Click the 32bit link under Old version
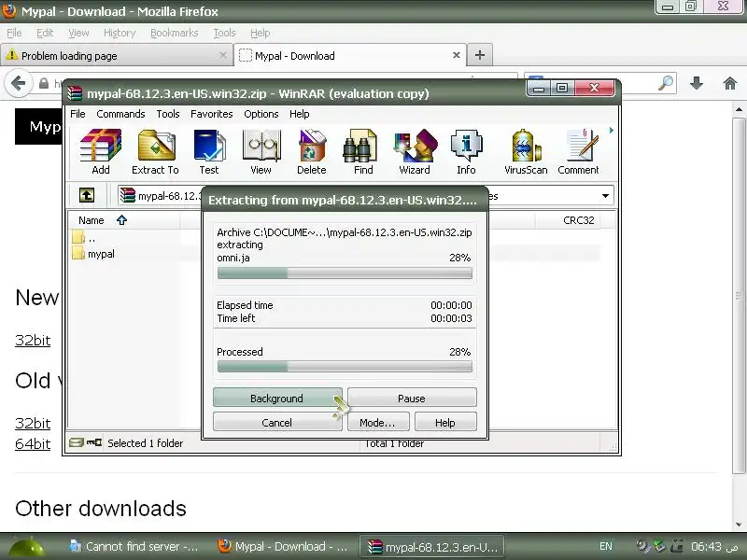Screen dimensions: 747x560 [x=33, y=423]
